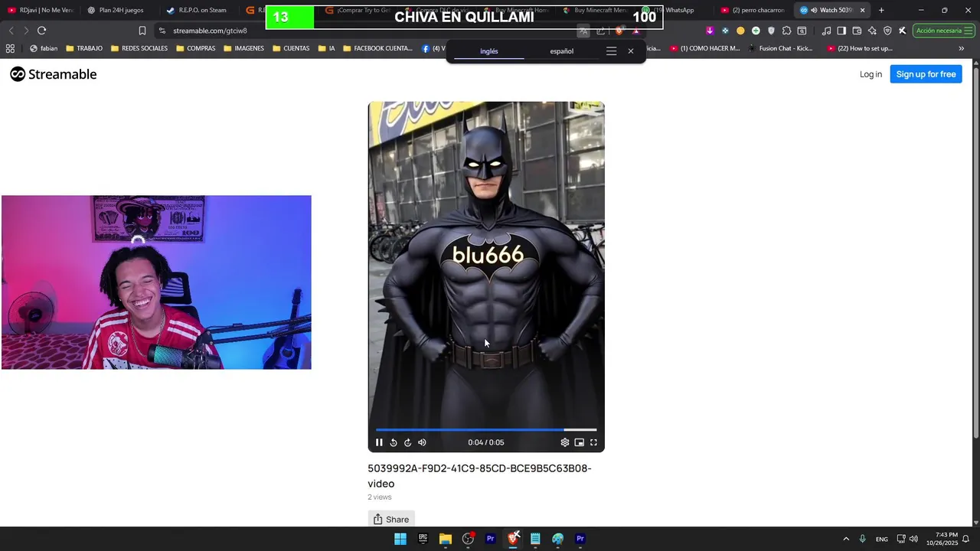Go back with the browser back arrow
The width and height of the screenshot is (980, 551).
pos(11,31)
